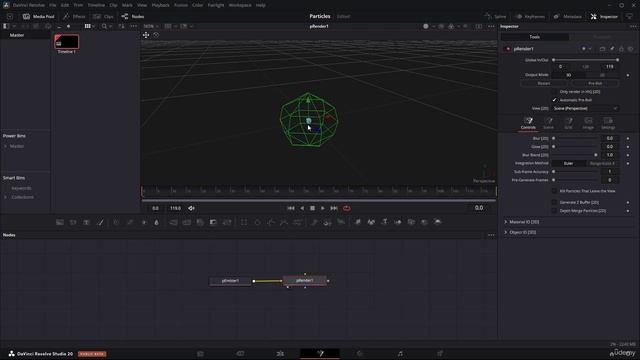Open Inspector panel options menu (three dots)
This screenshot has width=640, height=360.
633,27
